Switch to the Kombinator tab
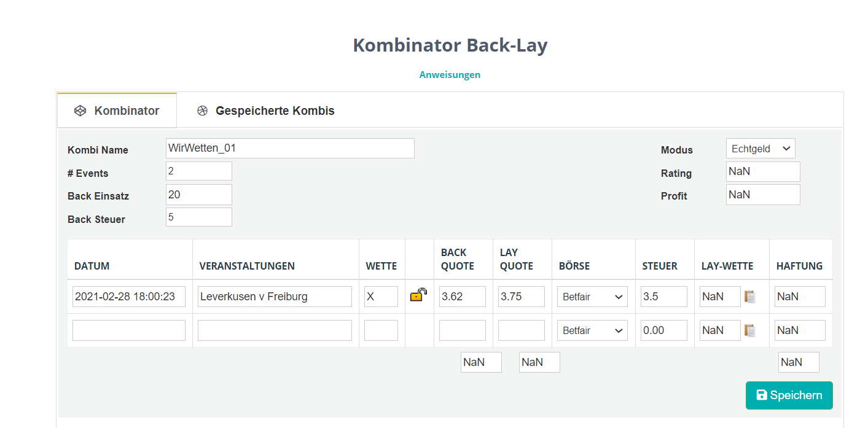The width and height of the screenshot is (868, 428). (x=117, y=111)
